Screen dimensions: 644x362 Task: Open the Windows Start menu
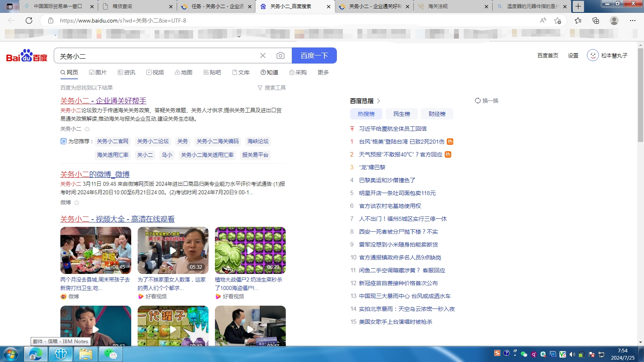[x=11, y=354]
